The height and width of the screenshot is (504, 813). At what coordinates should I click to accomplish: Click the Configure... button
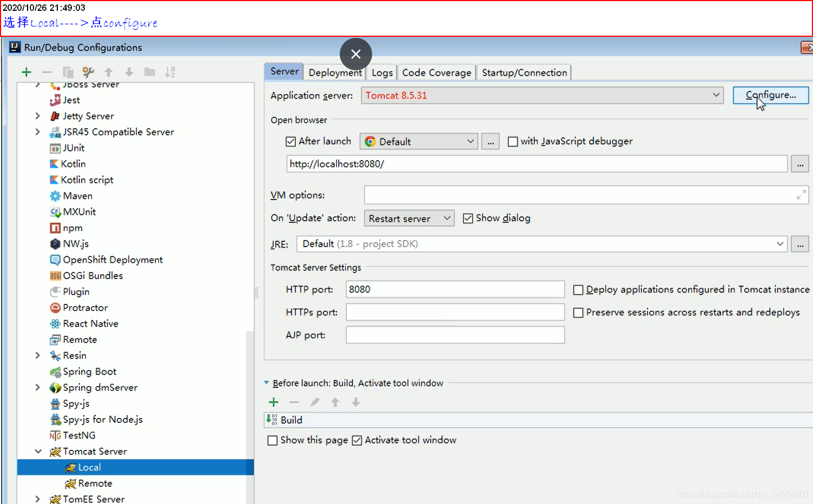(771, 95)
